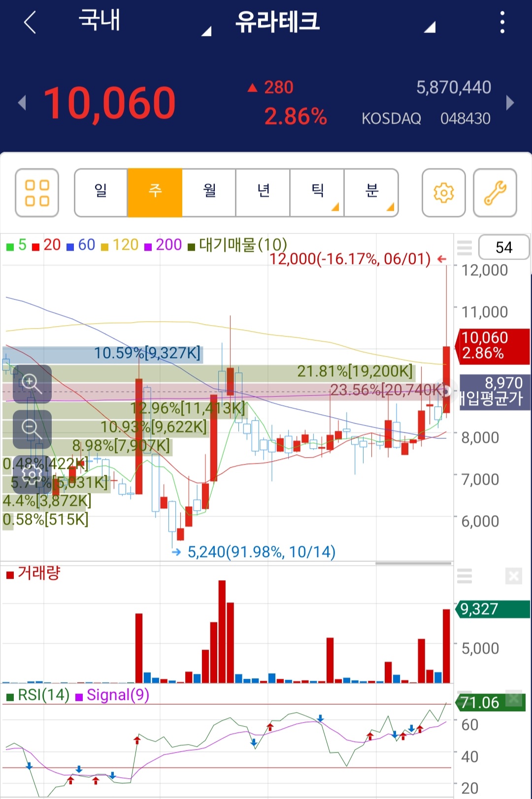Toggle the 대기매물(10) legend item

click(x=237, y=245)
